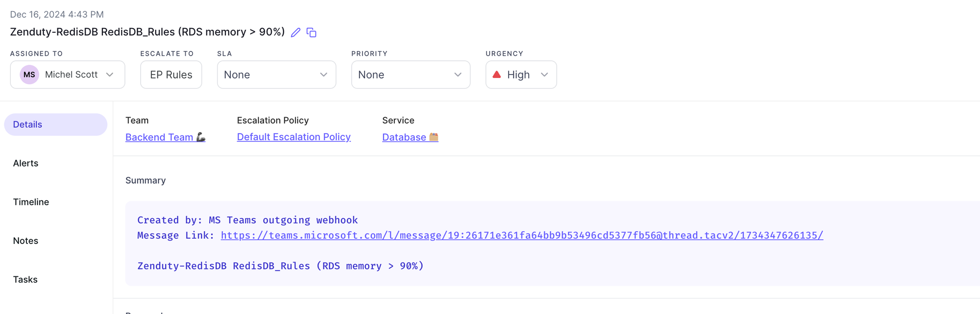This screenshot has height=314, width=980.
Task: Open the Microsoft Teams message link
Action: pos(522,235)
